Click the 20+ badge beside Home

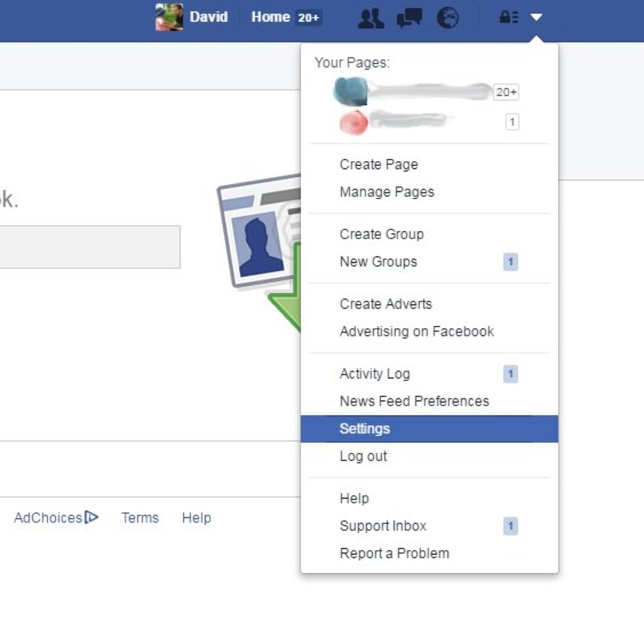pos(309,18)
